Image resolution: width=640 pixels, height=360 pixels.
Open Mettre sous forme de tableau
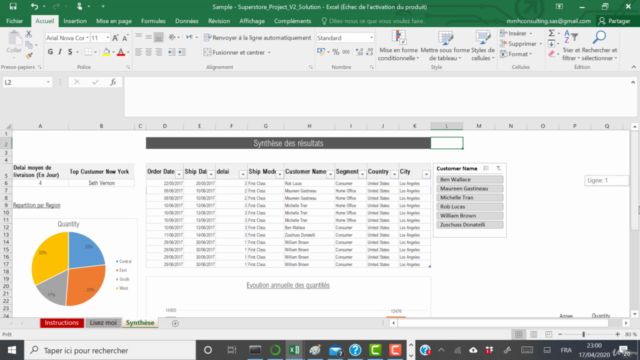coord(445,46)
